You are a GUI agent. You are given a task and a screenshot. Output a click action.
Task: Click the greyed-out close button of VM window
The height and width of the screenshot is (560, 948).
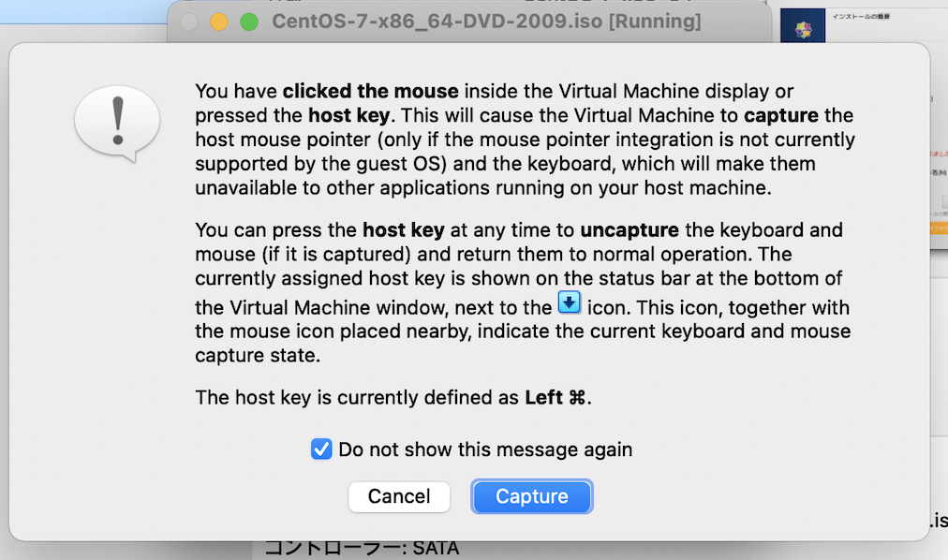[x=188, y=22]
